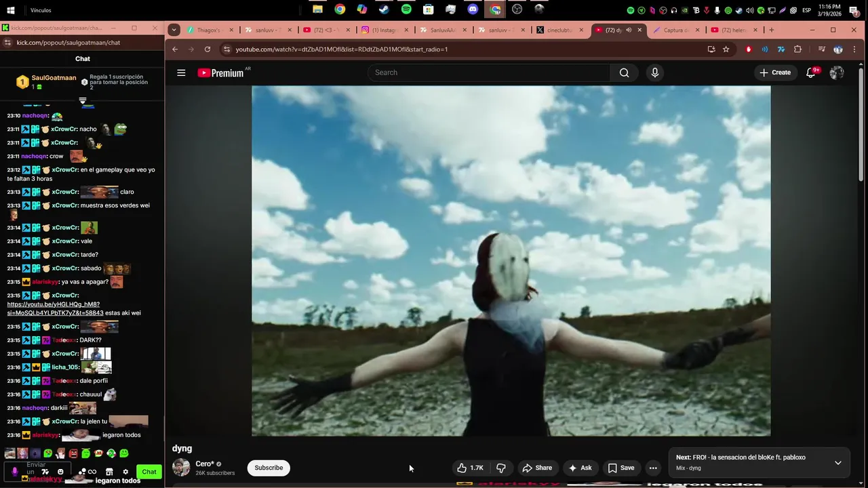
Task: Click the Cero* channel name
Action: 205,464
